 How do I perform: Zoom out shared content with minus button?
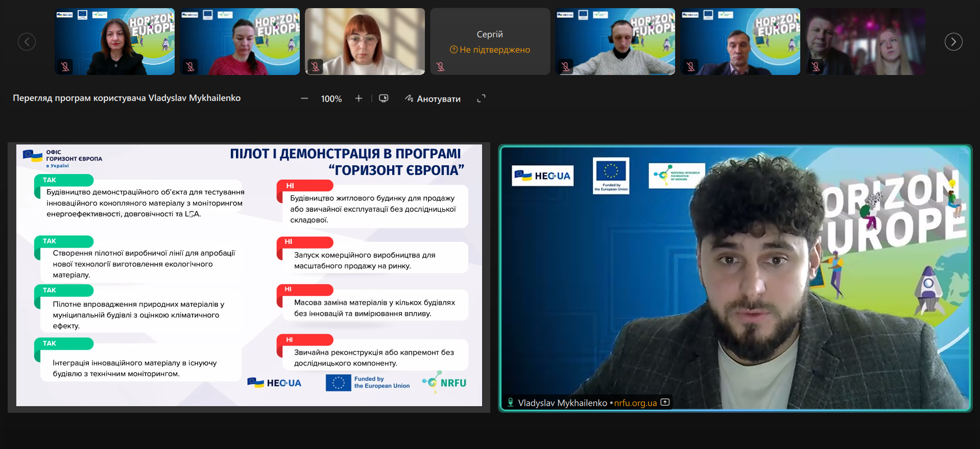coord(304,98)
